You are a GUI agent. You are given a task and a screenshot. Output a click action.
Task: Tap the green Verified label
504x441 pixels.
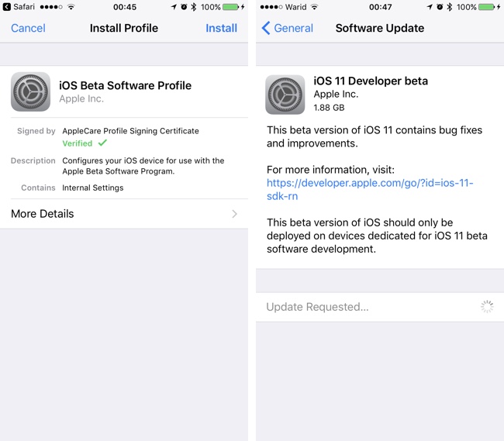coord(77,143)
